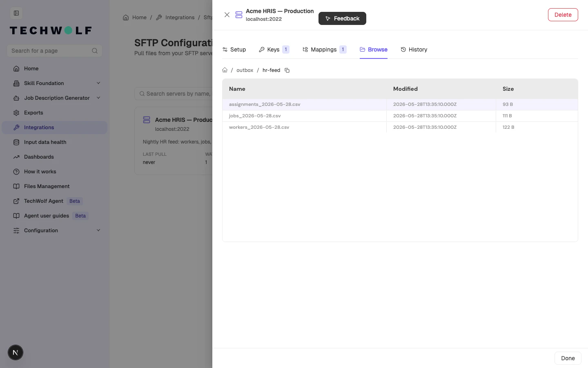This screenshot has height=368, width=588.
Task: Click the Input data health database icon
Action: 16,142
